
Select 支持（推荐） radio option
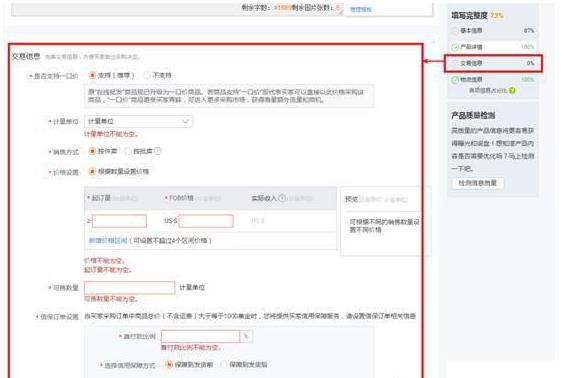92,75
